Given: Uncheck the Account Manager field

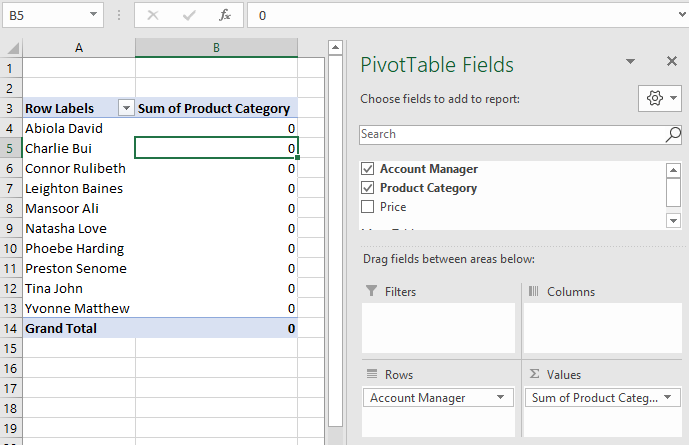Looking at the screenshot, I should [368, 169].
